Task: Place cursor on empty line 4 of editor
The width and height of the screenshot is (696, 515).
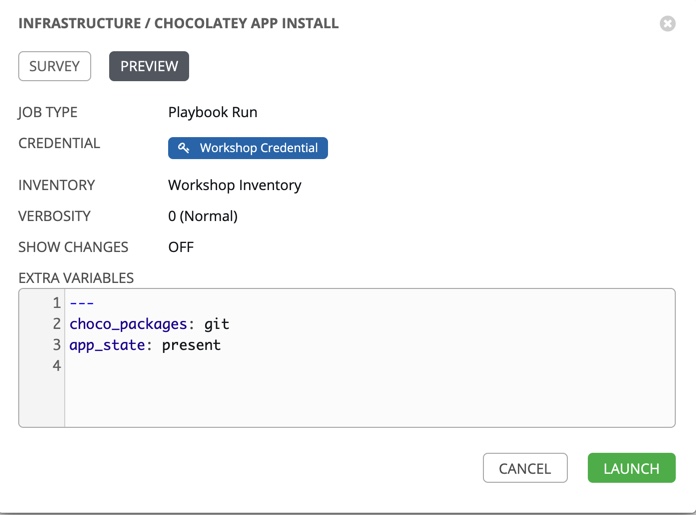Action: [200, 366]
